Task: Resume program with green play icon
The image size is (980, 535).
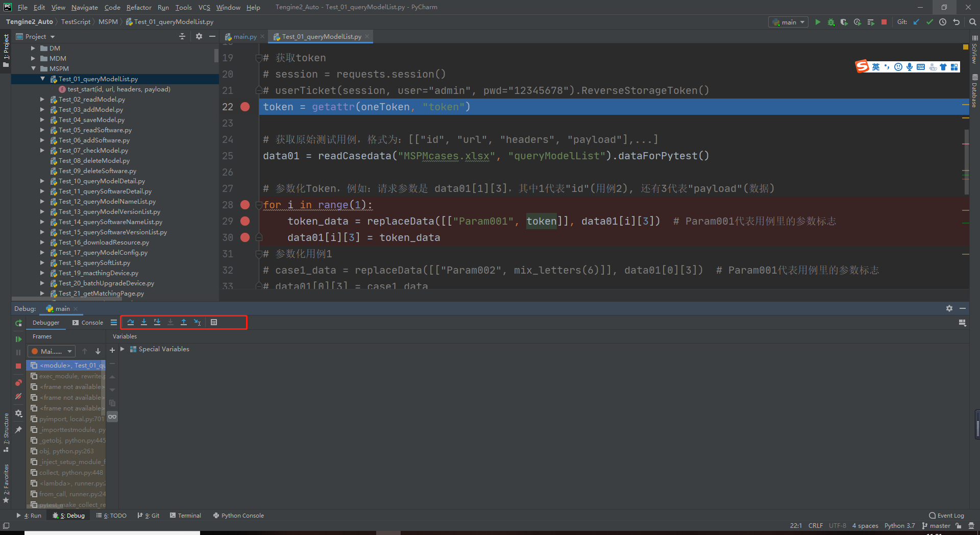Action: point(18,339)
